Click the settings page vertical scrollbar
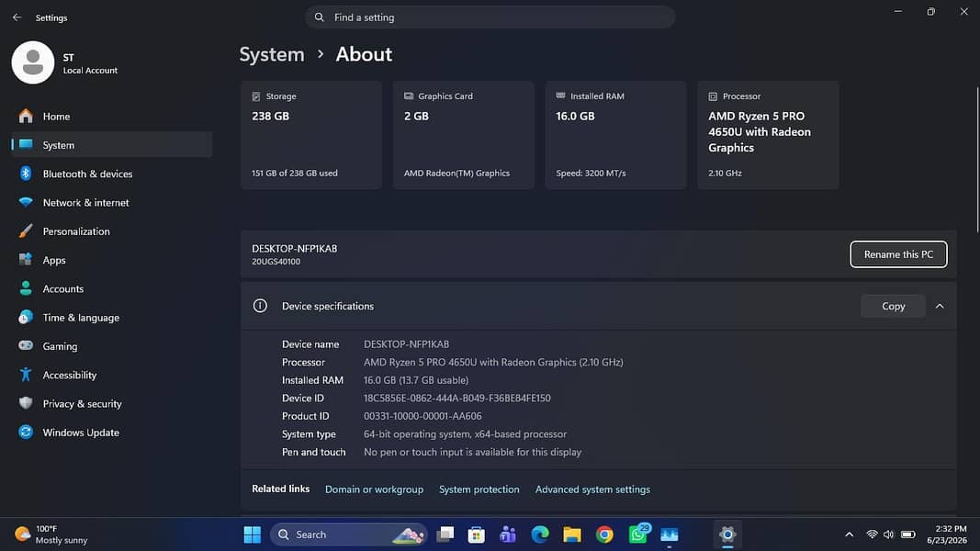 click(x=977, y=160)
